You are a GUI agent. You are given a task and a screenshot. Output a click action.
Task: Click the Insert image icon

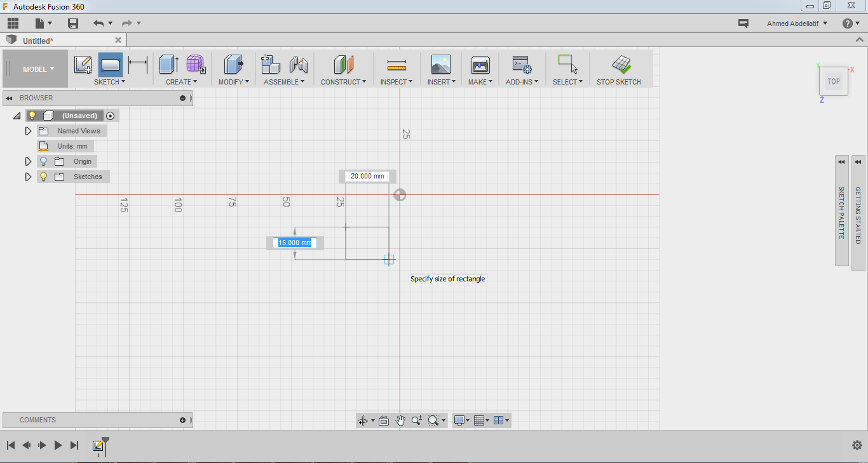[x=440, y=64]
